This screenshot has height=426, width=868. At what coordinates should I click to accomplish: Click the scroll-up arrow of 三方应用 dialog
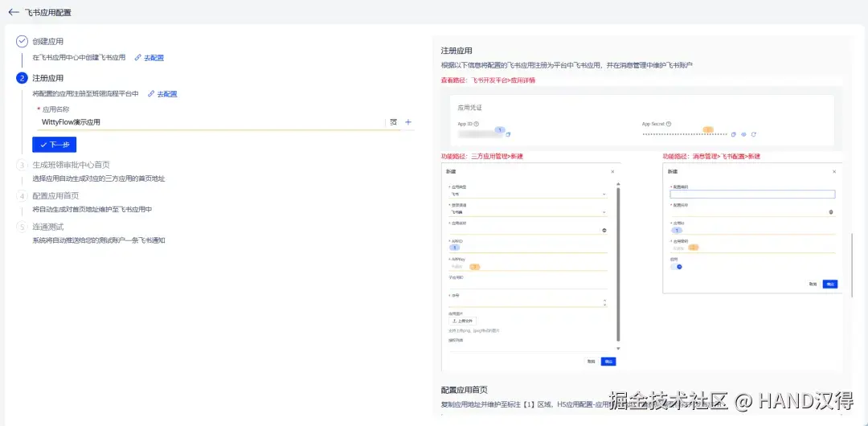coord(618,183)
